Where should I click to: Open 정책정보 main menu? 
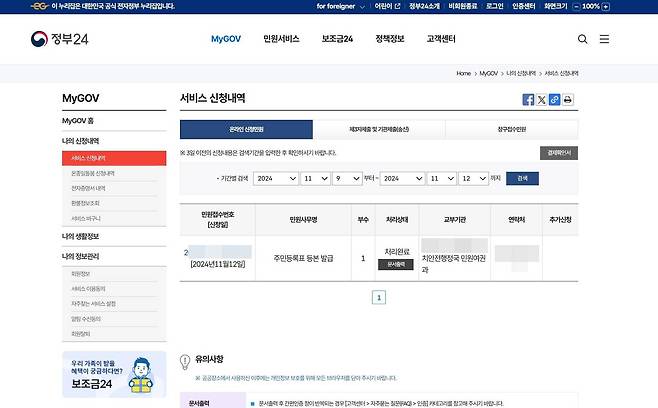coord(389,39)
